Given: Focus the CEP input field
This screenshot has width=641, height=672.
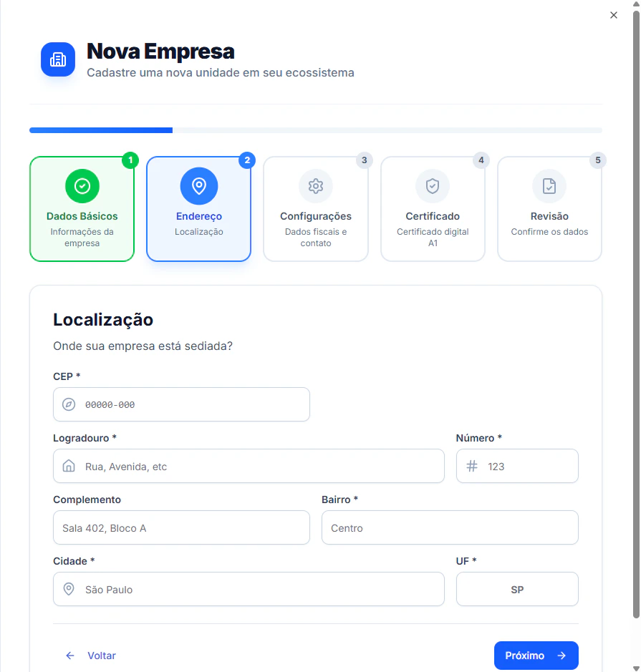Looking at the screenshot, I should point(181,404).
